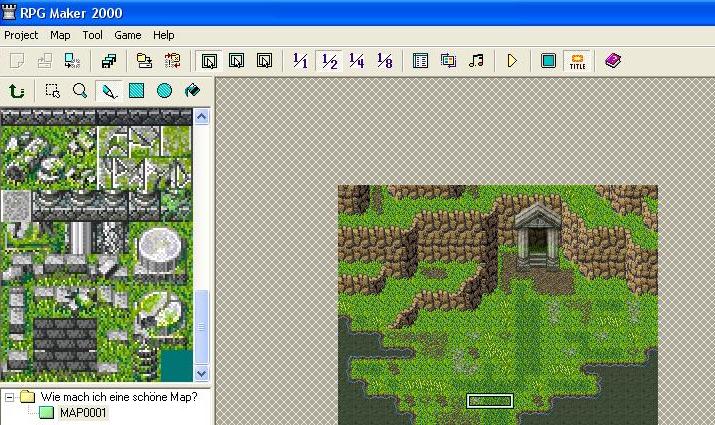Set map zoom to 1/4 scale
This screenshot has height=425, width=715.
(x=357, y=61)
